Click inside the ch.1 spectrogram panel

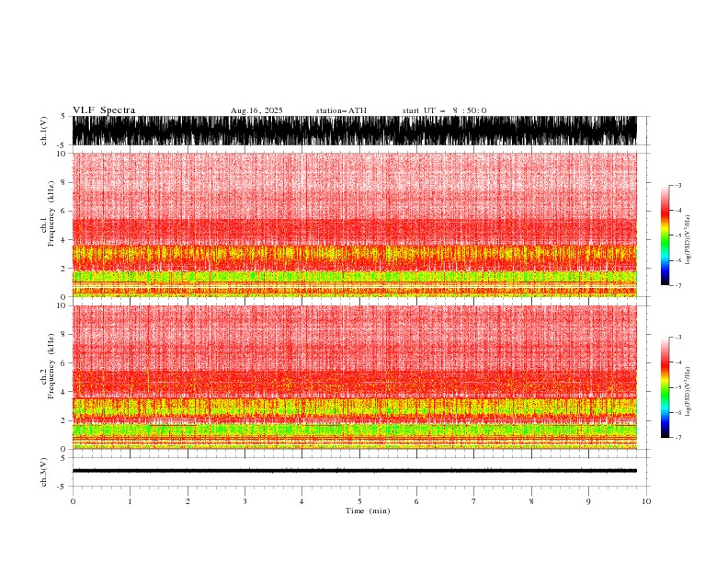point(355,224)
